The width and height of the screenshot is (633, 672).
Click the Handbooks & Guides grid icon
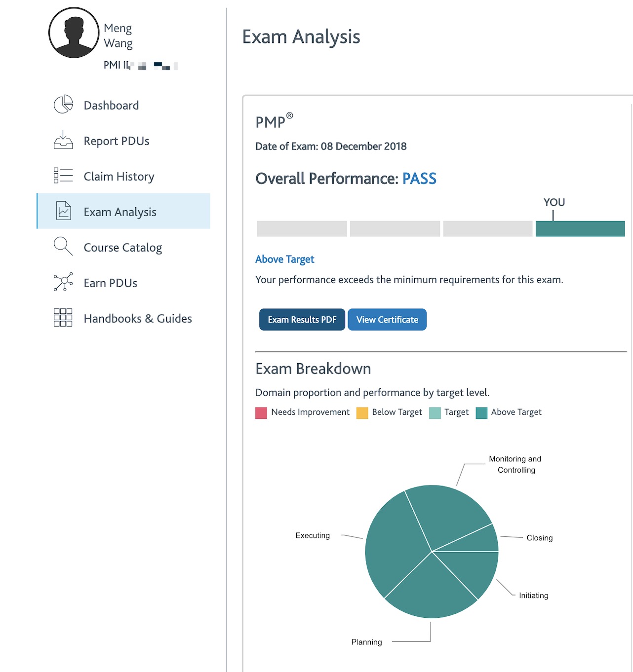click(63, 318)
